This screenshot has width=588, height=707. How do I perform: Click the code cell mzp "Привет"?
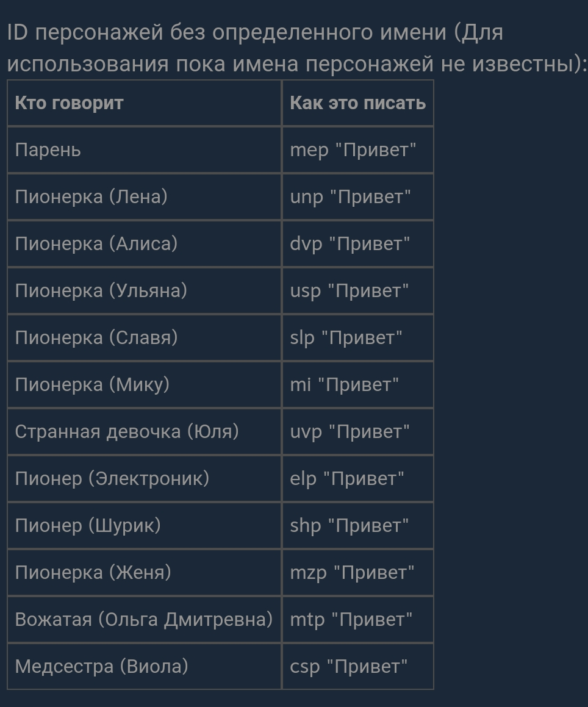[x=352, y=573]
